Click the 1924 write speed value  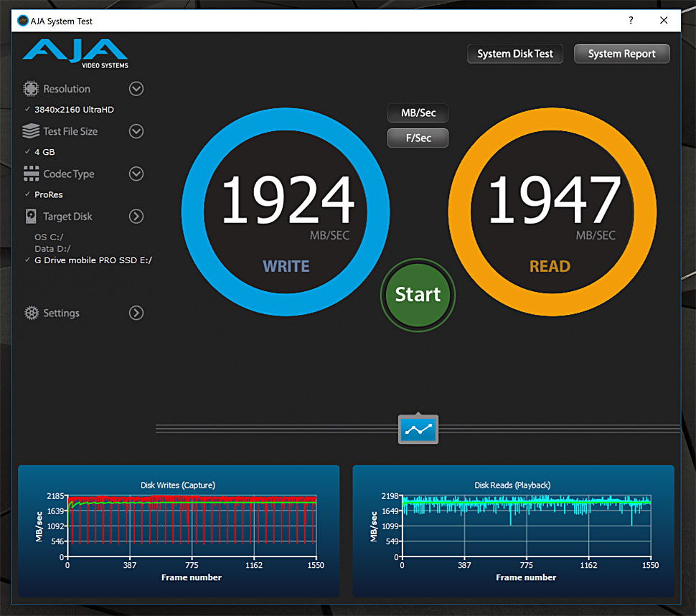point(288,199)
